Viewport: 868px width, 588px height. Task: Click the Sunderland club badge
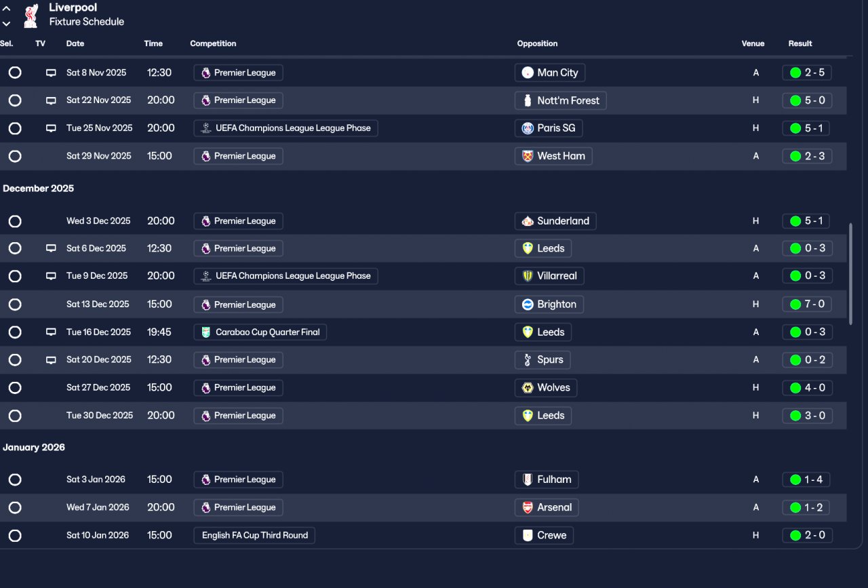click(528, 221)
